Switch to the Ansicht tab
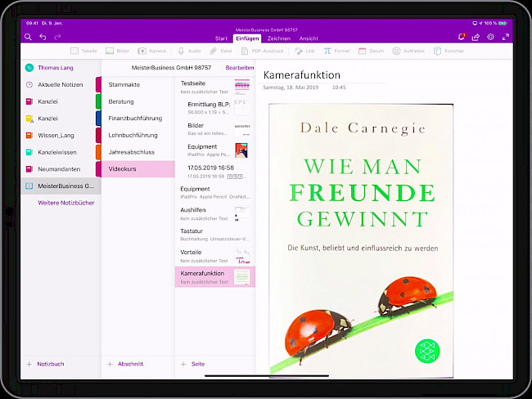Viewport: 532px width, 399px height. [309, 38]
